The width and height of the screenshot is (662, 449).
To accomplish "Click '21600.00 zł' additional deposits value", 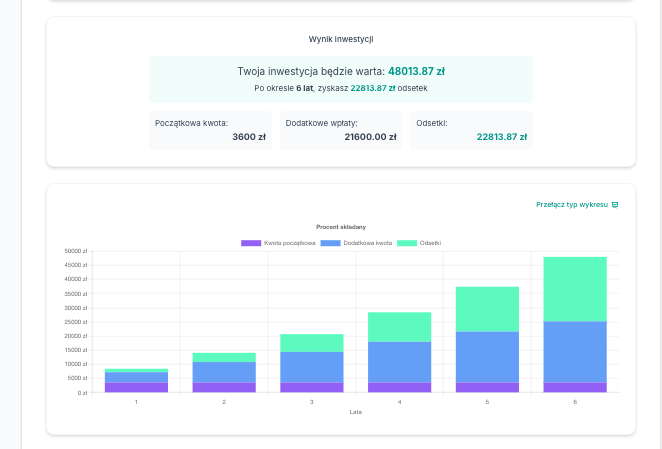I will 370,137.
